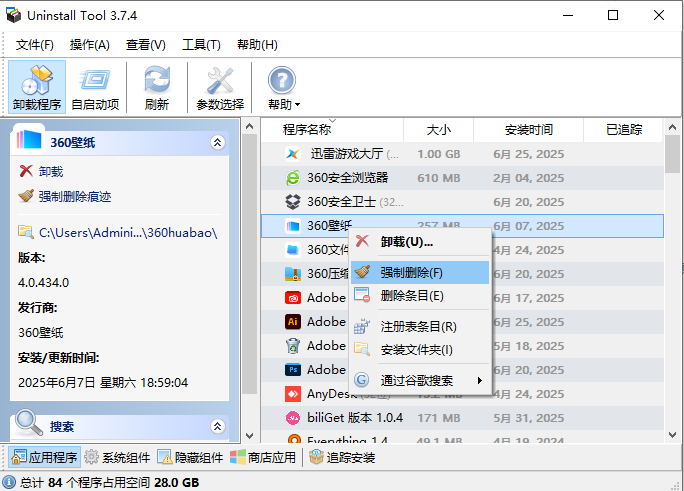Click the program list scroll up arrow

click(672, 127)
